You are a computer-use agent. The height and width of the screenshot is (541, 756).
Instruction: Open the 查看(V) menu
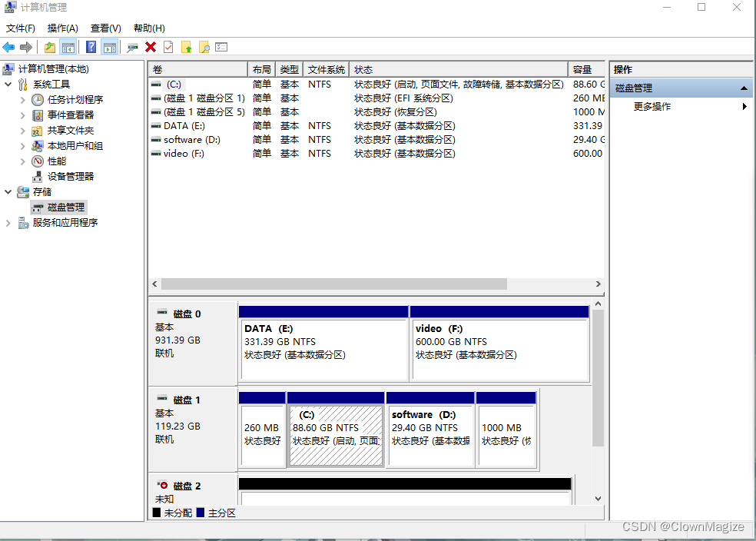pos(105,28)
